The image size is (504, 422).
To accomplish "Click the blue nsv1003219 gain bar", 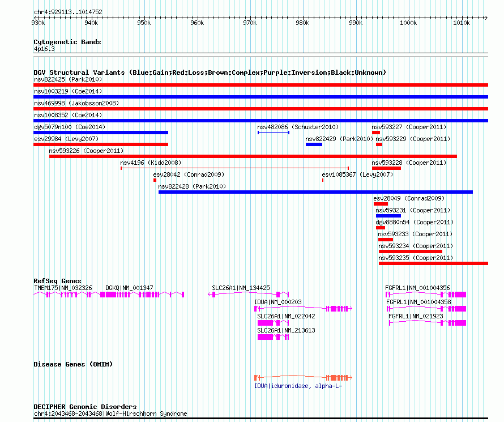I will (x=260, y=97).
